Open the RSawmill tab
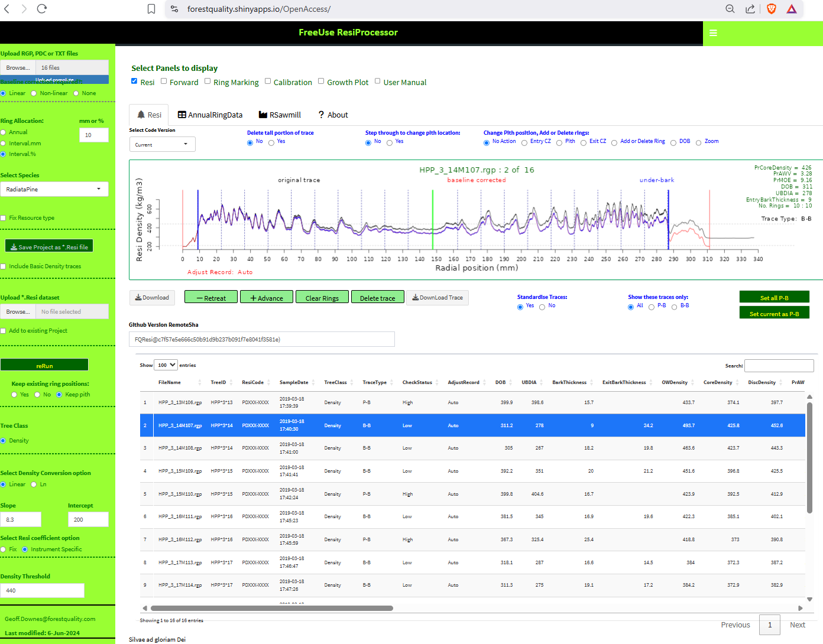The width and height of the screenshot is (823, 644). point(280,115)
